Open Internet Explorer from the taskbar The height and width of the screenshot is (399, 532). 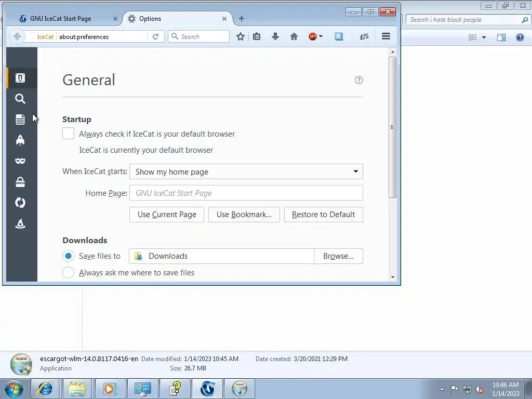click(x=45, y=389)
